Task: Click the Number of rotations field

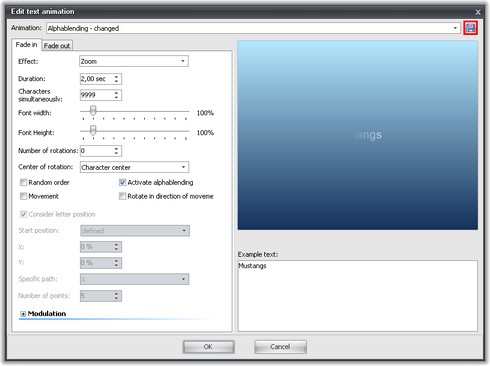Action: (96, 151)
